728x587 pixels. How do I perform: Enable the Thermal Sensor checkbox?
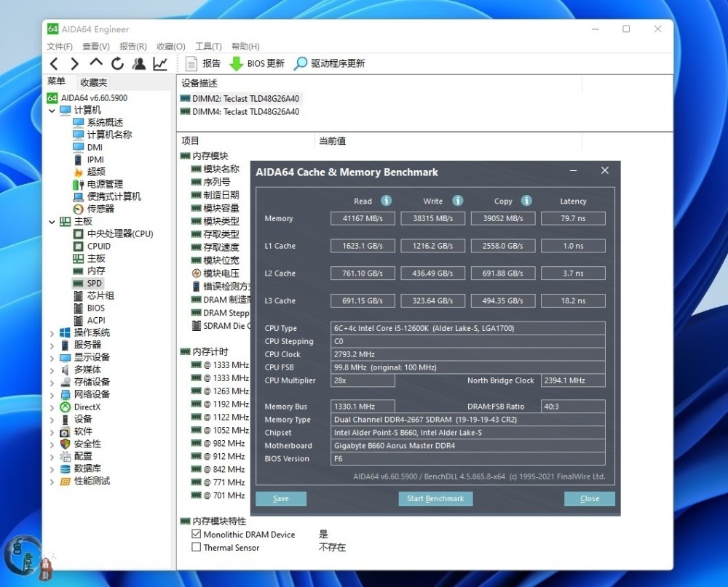tap(196, 547)
